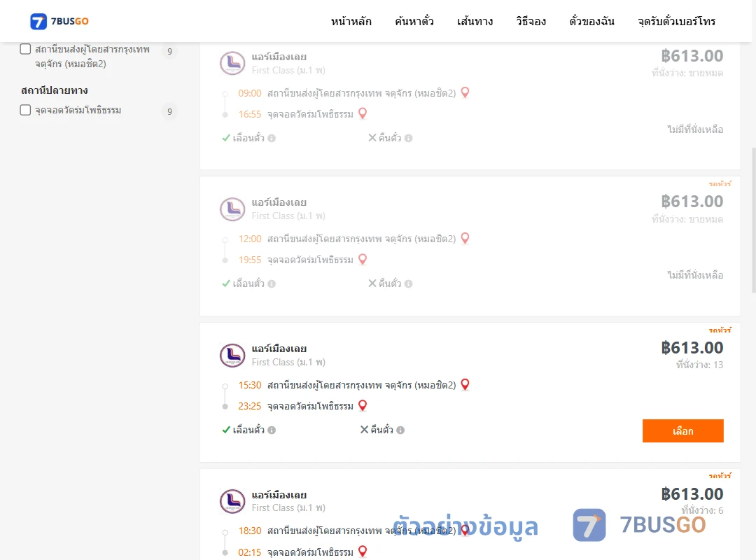756x560 pixels.
Task: Open map pin for 15:30 departure station
Action: [x=465, y=384]
